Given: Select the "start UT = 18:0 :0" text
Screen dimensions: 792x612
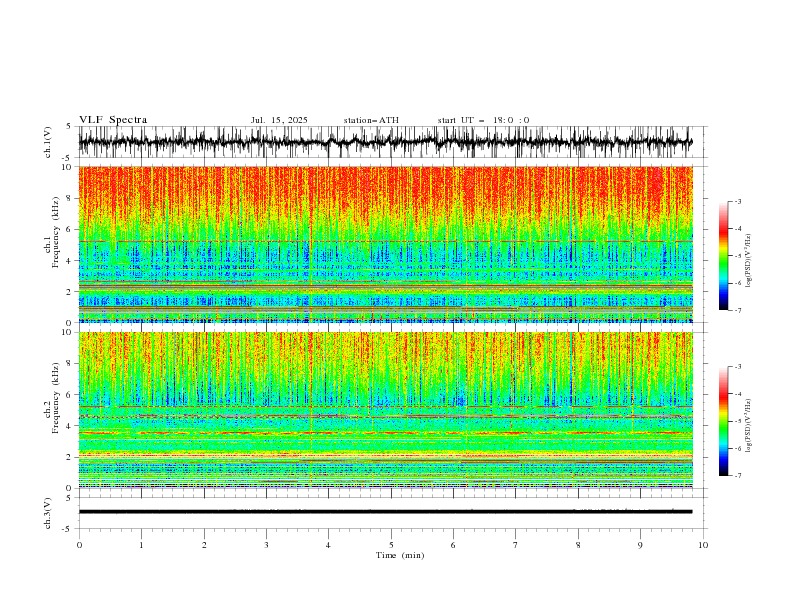Looking at the screenshot, I should 483,120.
